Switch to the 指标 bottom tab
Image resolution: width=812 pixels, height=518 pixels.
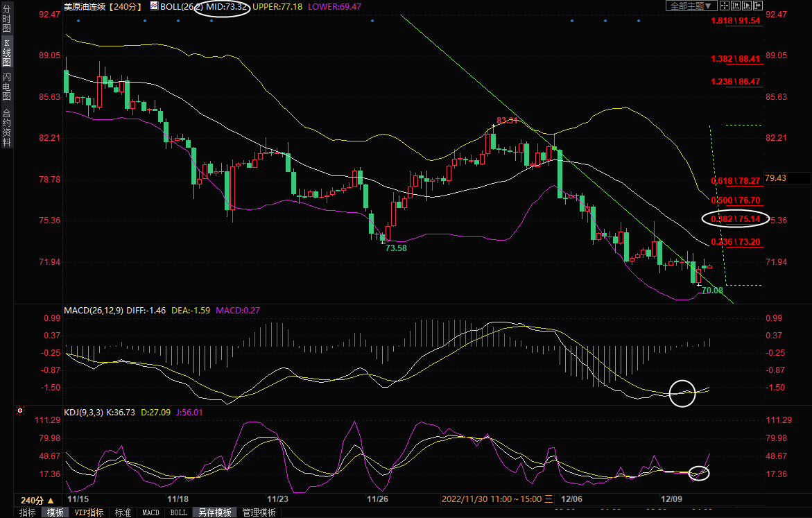point(28,512)
